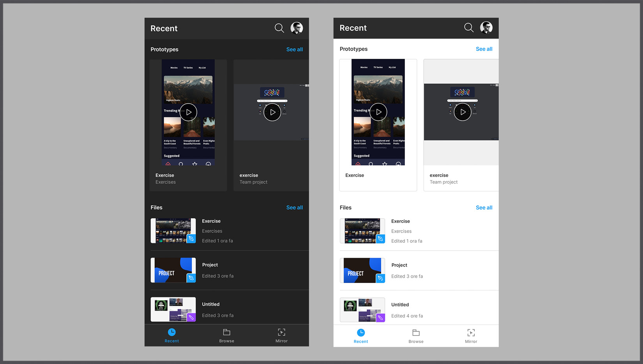Tap the profile picture in the light theme header
This screenshot has width=643, height=364.
[x=486, y=27]
